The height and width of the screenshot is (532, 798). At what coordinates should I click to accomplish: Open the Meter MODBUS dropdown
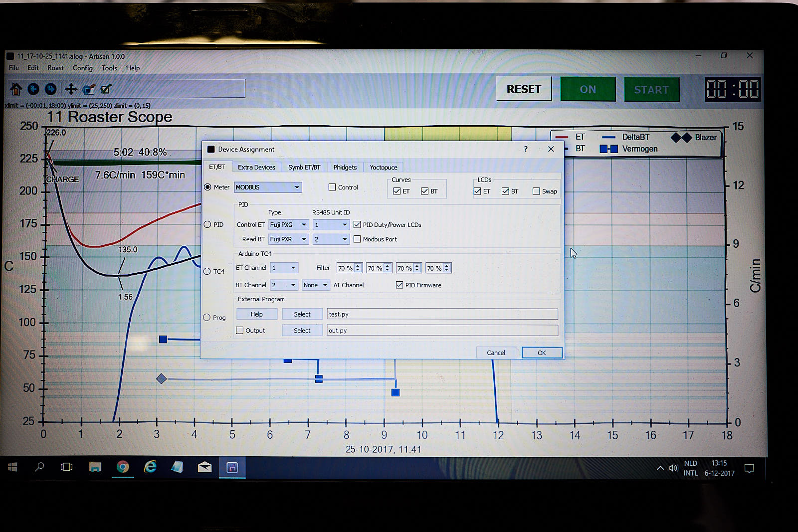[268, 187]
